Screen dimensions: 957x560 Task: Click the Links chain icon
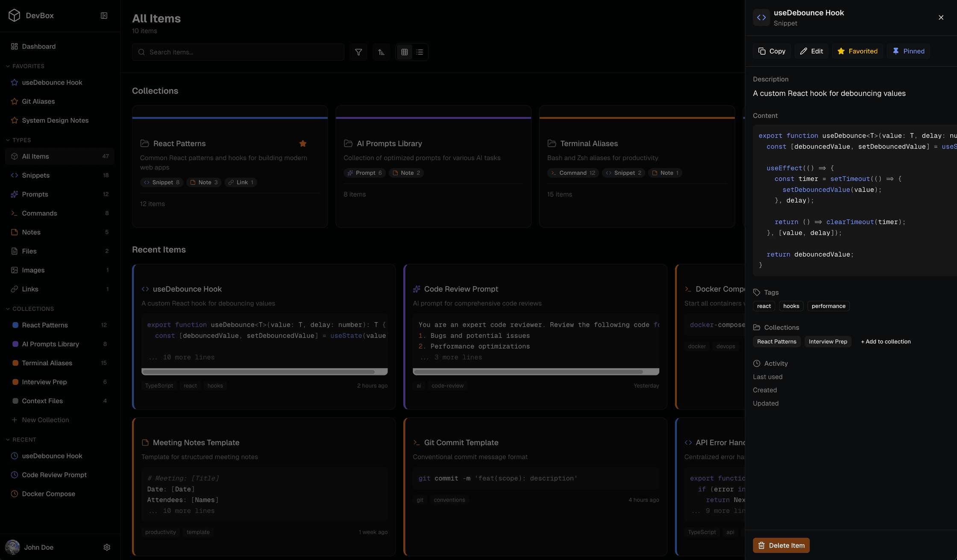(x=15, y=289)
